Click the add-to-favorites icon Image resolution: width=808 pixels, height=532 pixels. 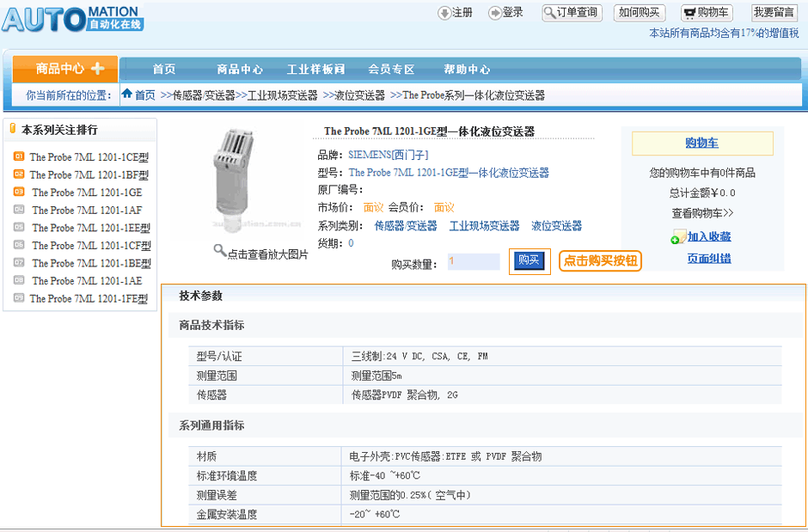tap(679, 237)
